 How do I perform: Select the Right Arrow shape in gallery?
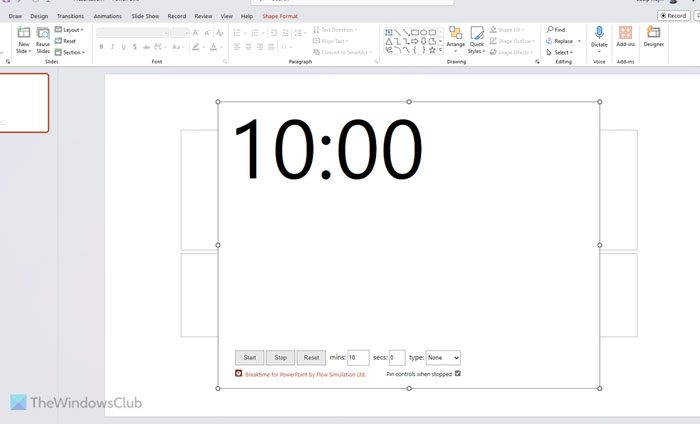coord(415,42)
